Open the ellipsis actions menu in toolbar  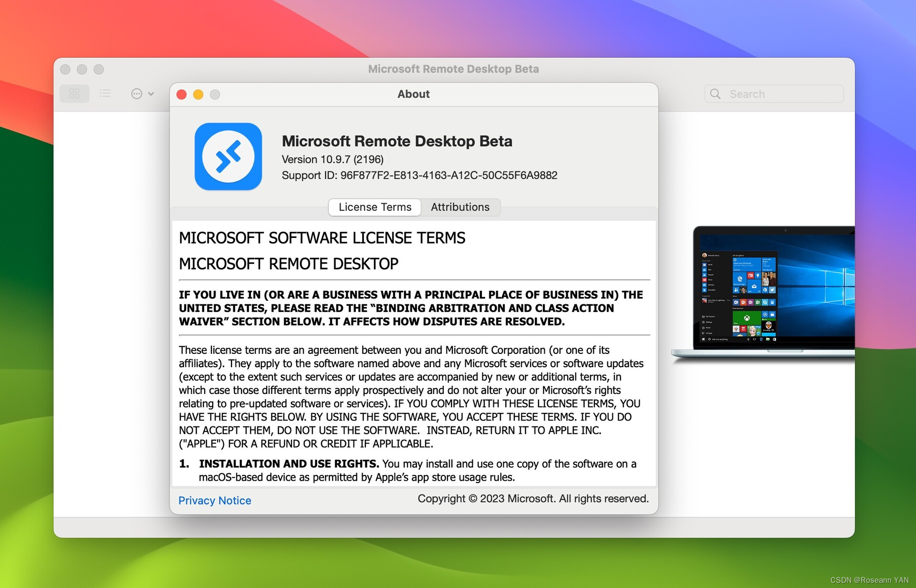point(143,93)
